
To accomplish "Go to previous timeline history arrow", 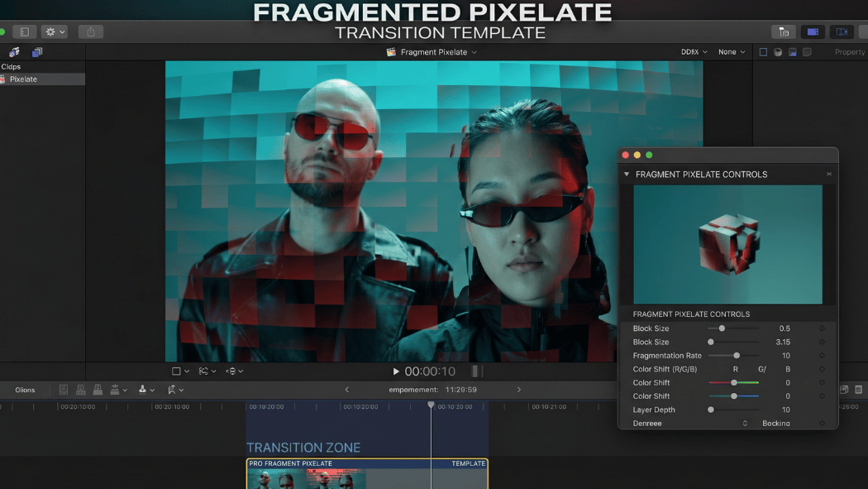I will point(347,390).
